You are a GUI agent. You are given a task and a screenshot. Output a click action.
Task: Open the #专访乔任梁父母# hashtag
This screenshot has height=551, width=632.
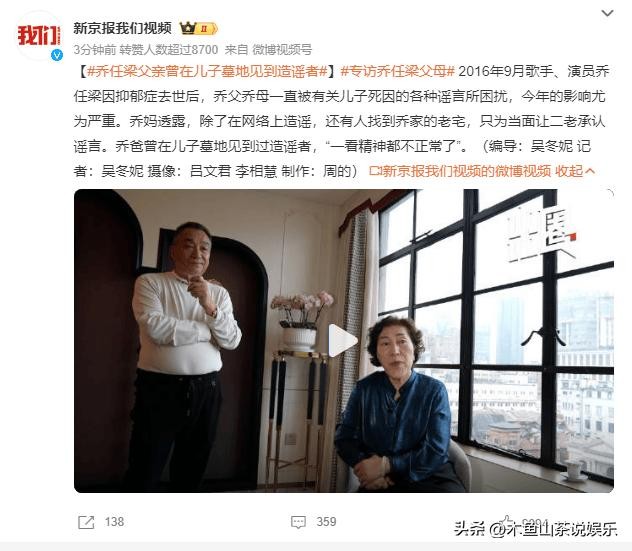point(397,71)
